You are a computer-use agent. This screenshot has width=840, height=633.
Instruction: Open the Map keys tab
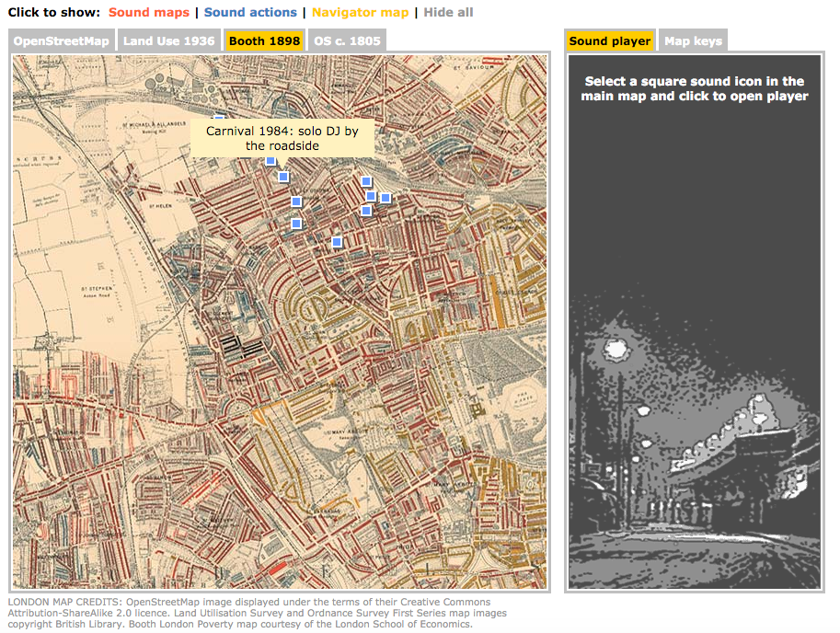[x=693, y=40]
